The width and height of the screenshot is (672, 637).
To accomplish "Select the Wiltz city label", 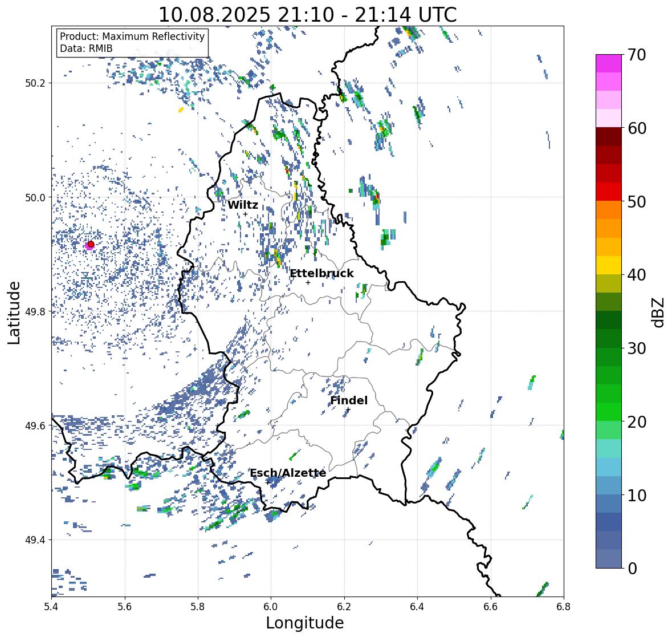I will point(243,205).
